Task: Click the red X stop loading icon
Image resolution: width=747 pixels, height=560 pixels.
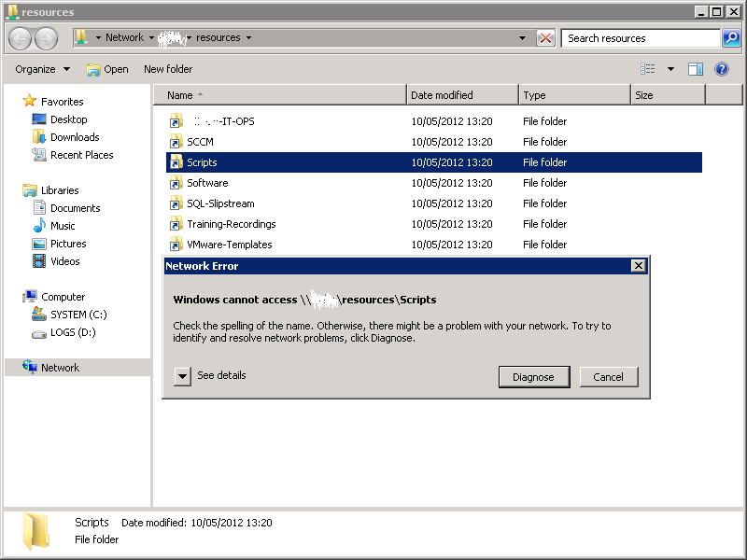Action: pos(545,38)
